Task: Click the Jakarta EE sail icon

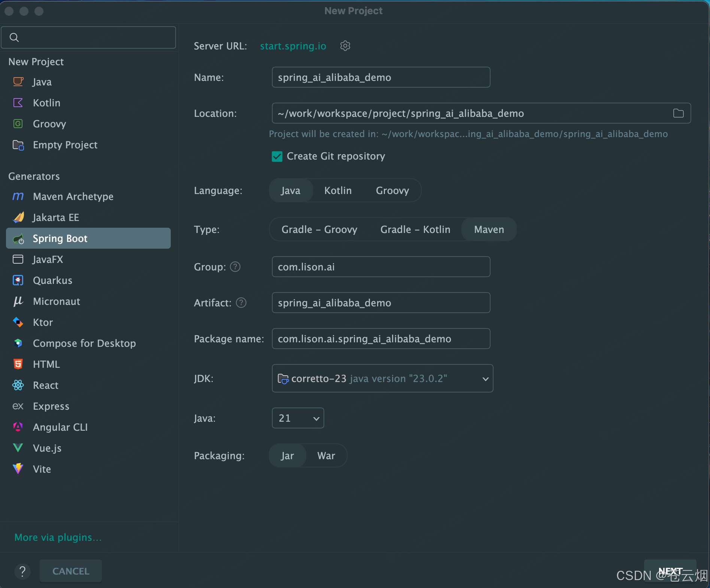Action: tap(18, 217)
